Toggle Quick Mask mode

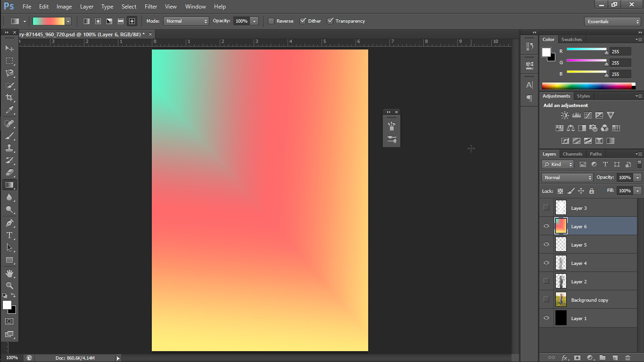click(x=9, y=321)
